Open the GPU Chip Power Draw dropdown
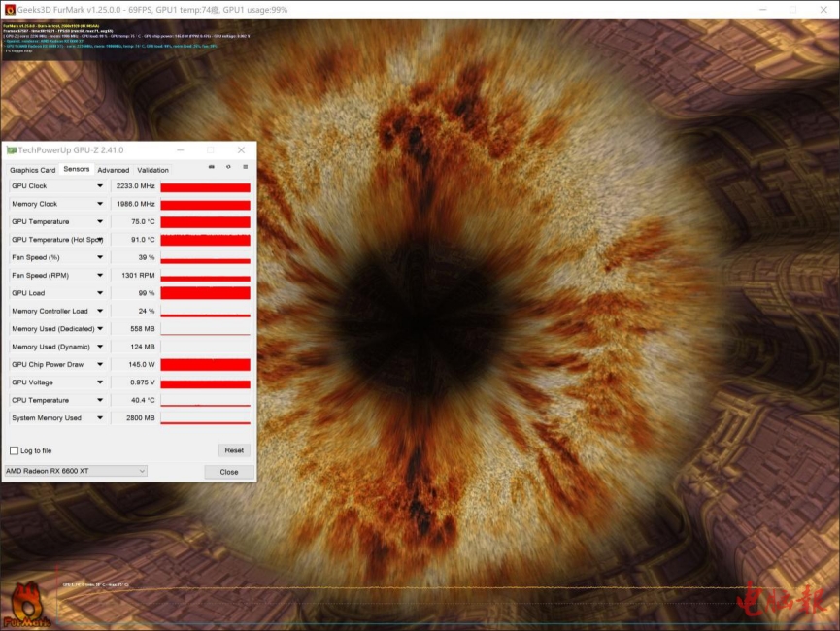 coord(99,365)
